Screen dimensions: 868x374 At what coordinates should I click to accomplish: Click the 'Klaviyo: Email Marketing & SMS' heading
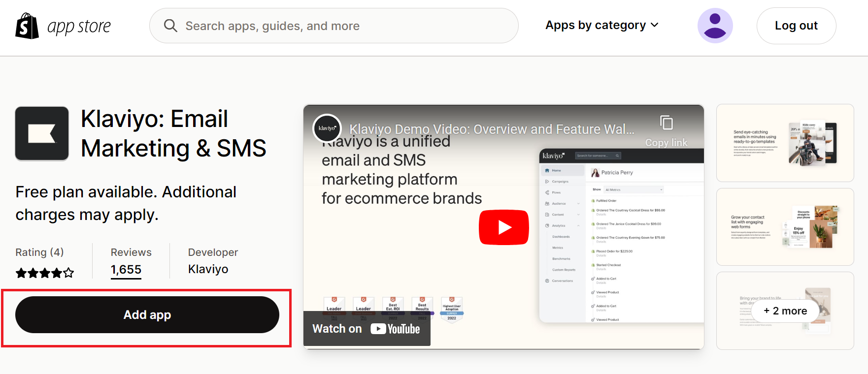point(173,133)
